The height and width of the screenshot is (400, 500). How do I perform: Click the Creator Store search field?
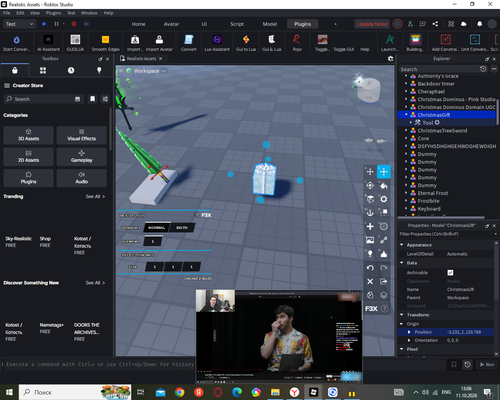pyautogui.click(x=43, y=99)
